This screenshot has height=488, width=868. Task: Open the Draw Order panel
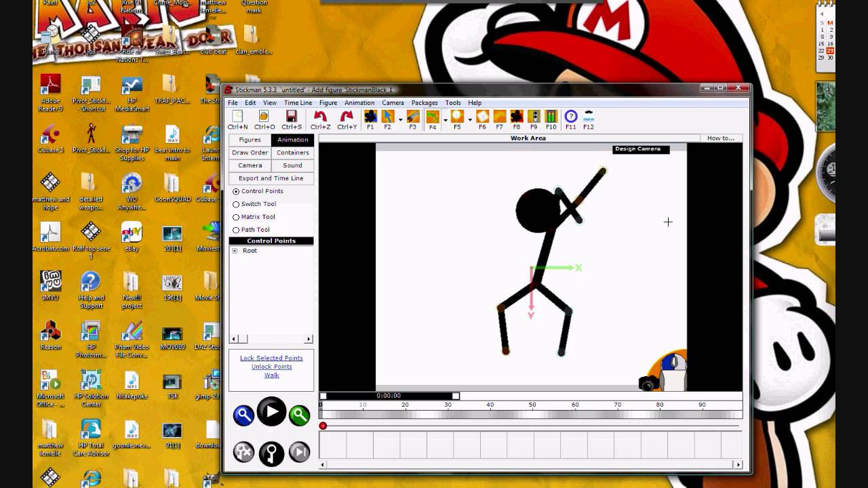point(250,152)
